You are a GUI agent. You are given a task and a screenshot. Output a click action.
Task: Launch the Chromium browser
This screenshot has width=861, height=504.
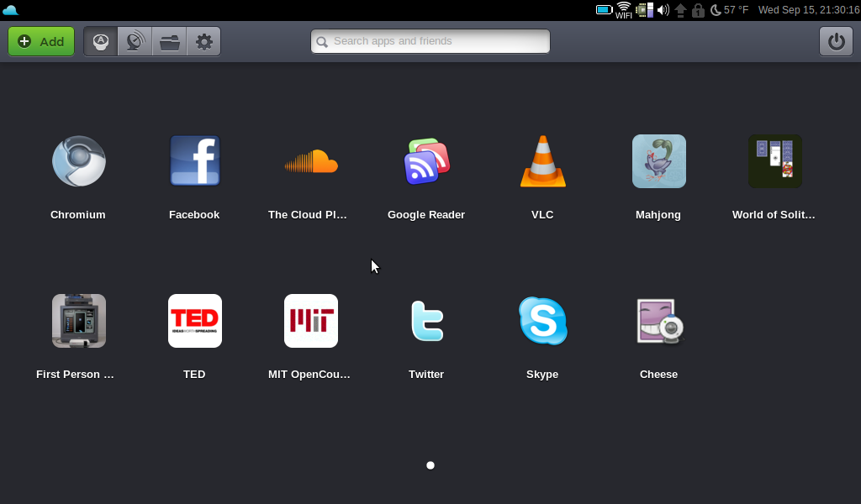[78, 161]
